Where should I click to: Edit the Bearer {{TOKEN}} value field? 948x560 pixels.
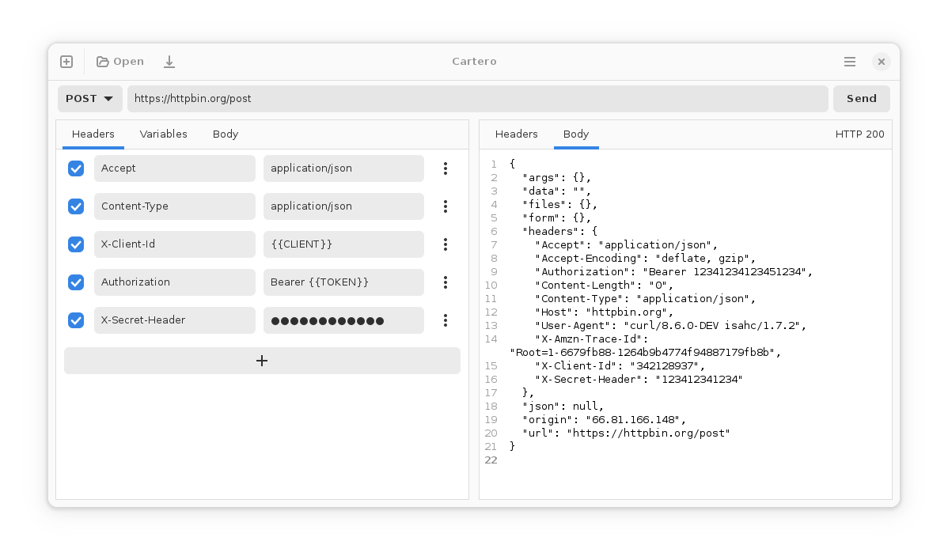click(x=343, y=282)
